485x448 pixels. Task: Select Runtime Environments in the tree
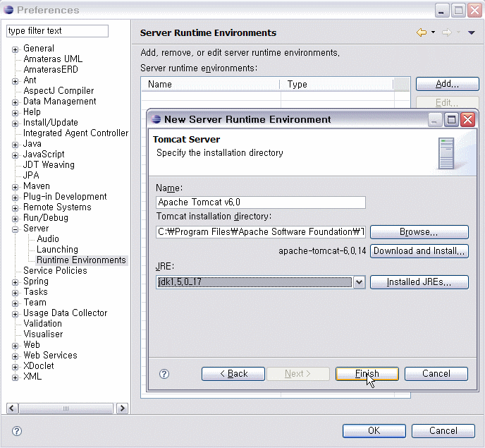pyautogui.click(x=81, y=260)
